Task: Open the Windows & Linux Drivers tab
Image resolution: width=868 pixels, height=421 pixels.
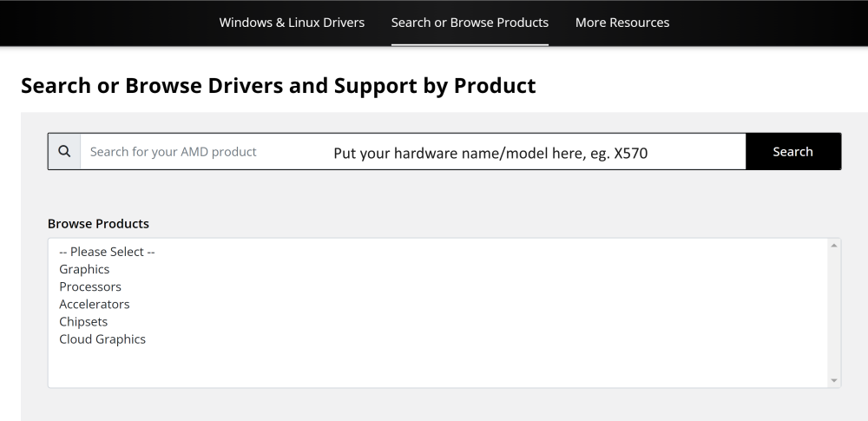Action: point(292,23)
